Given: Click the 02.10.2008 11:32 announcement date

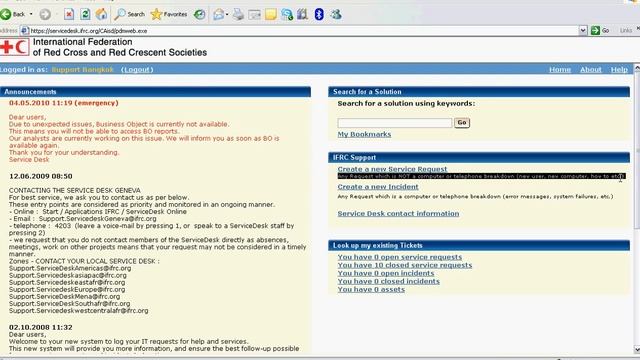Looking at the screenshot, I should (x=41, y=327).
